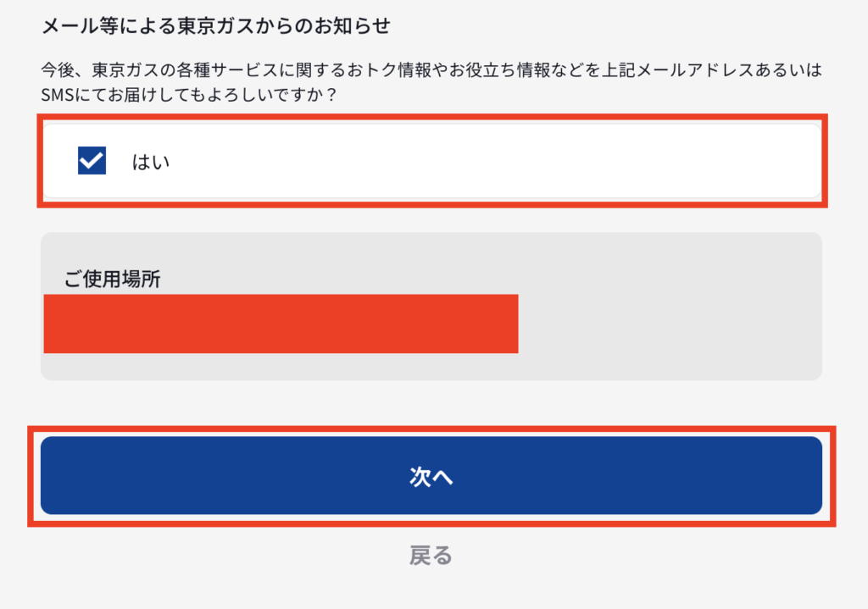Click the 次へ text on the blue button
This screenshot has height=609, width=868.
[431, 476]
